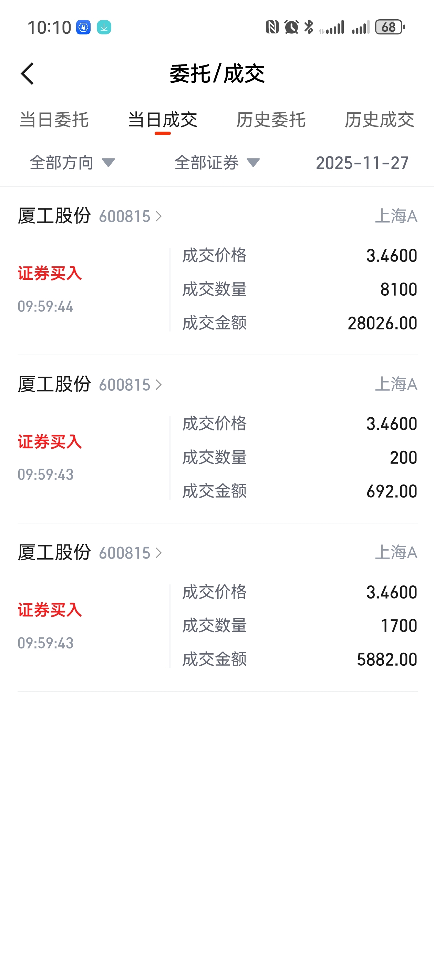Viewport: 434px width, 980px height.
Task: Tap the battery level indicator
Action: click(x=389, y=27)
